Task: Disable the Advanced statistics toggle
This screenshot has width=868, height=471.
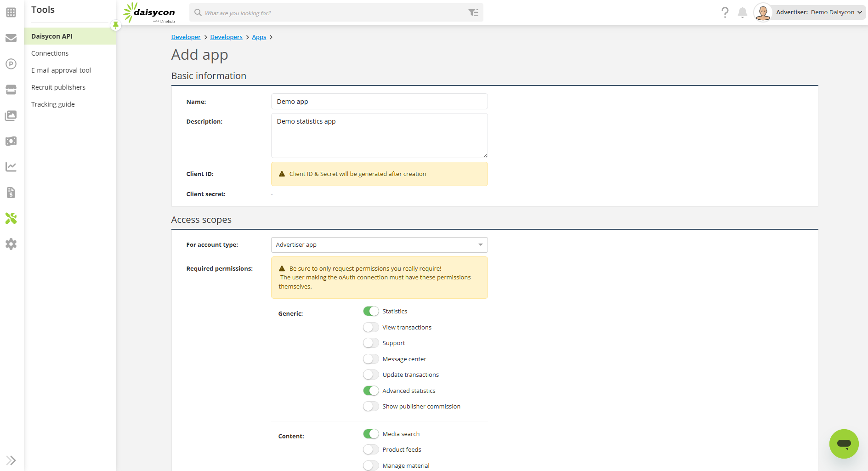Action: [x=371, y=391]
